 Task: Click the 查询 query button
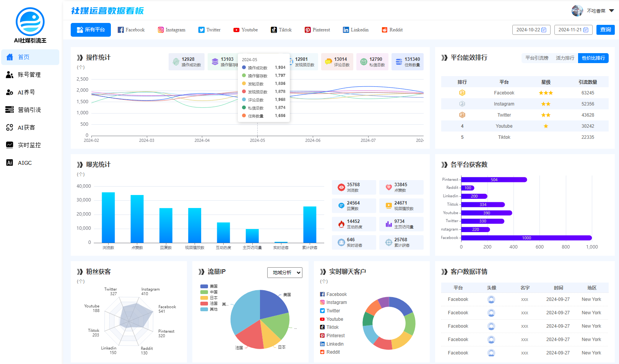tap(606, 30)
